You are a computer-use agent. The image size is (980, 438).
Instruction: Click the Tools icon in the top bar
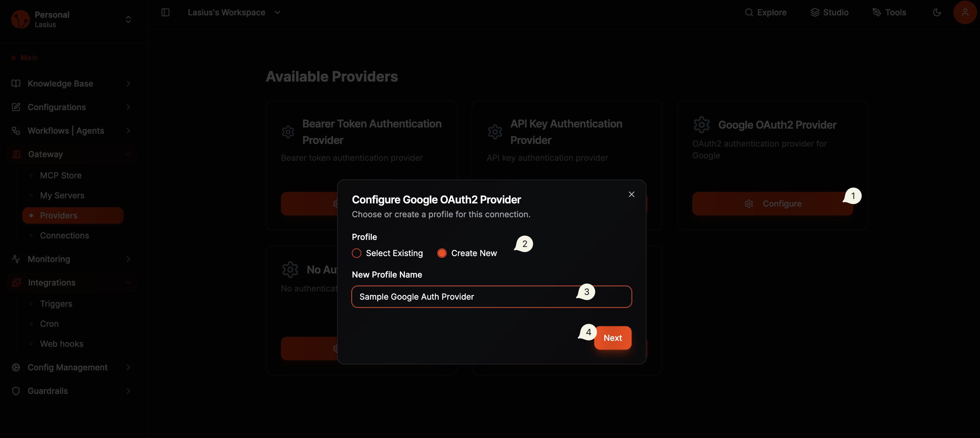pos(877,12)
